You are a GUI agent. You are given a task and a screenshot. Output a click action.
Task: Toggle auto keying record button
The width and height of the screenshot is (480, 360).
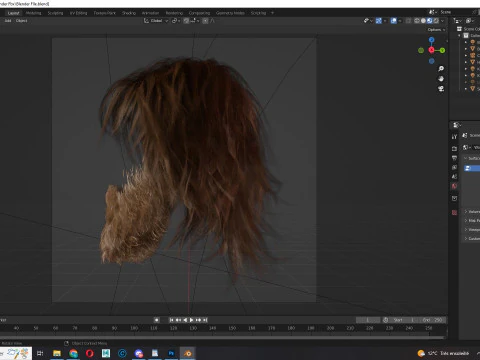pos(156,320)
